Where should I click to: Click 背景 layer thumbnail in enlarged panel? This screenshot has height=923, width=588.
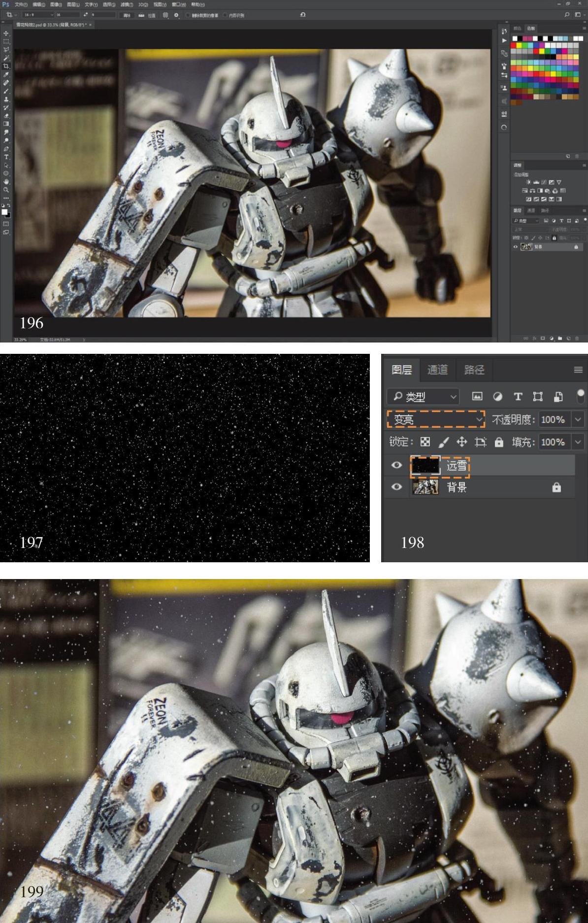(x=425, y=487)
